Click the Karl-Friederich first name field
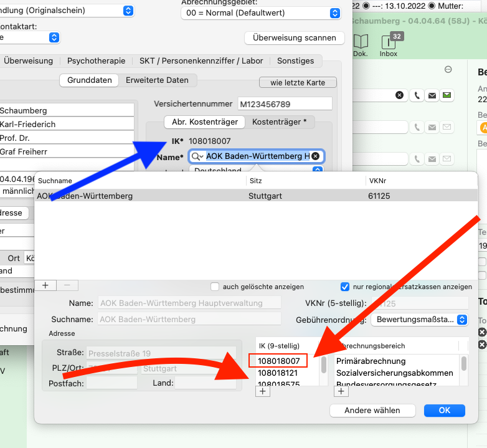The image size is (487, 448). (x=67, y=124)
